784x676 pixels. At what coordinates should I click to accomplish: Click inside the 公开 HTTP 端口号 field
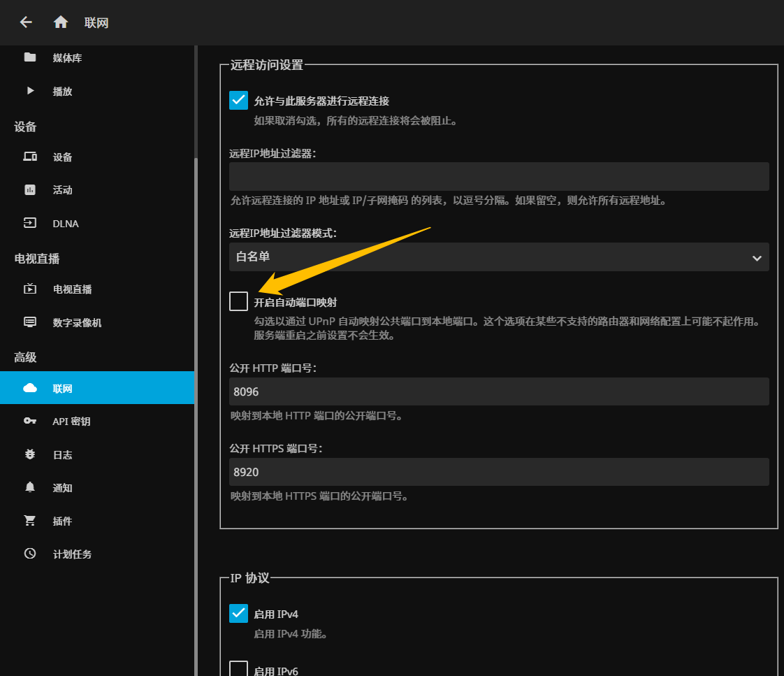click(x=499, y=391)
